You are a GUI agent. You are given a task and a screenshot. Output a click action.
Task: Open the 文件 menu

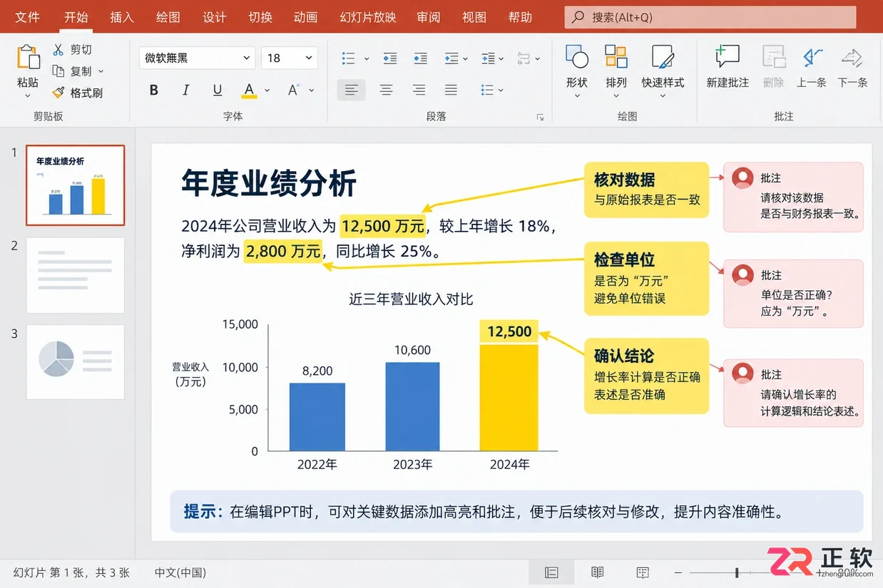[28, 17]
